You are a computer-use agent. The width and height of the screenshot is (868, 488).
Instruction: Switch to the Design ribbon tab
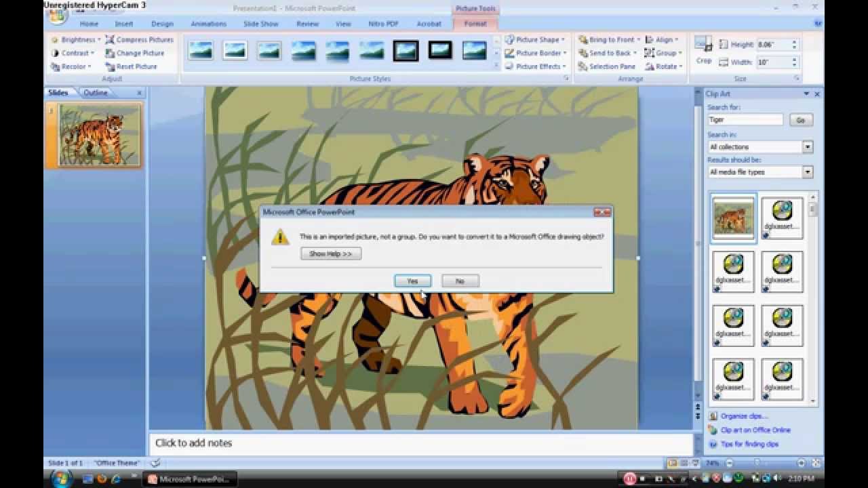[162, 24]
